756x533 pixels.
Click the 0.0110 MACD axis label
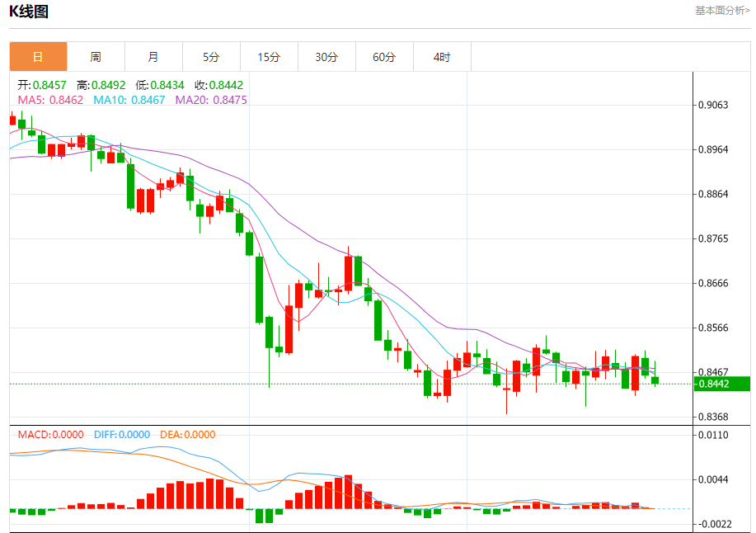pos(713,435)
